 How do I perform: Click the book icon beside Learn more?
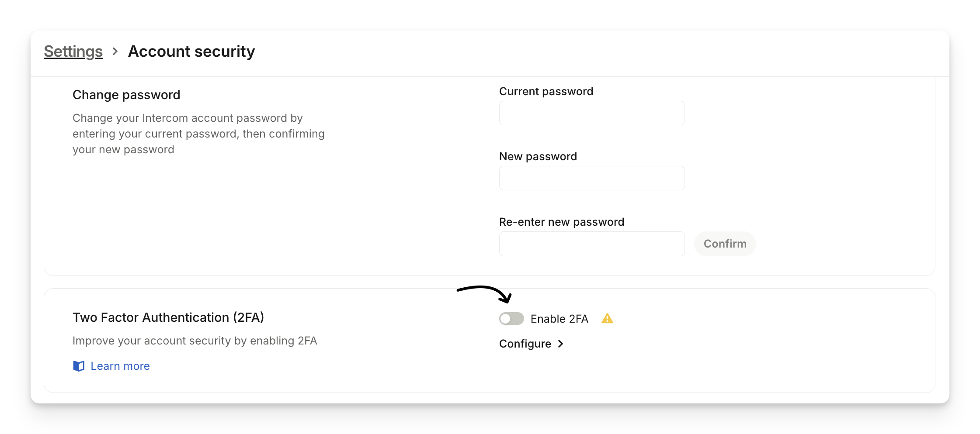(x=79, y=366)
